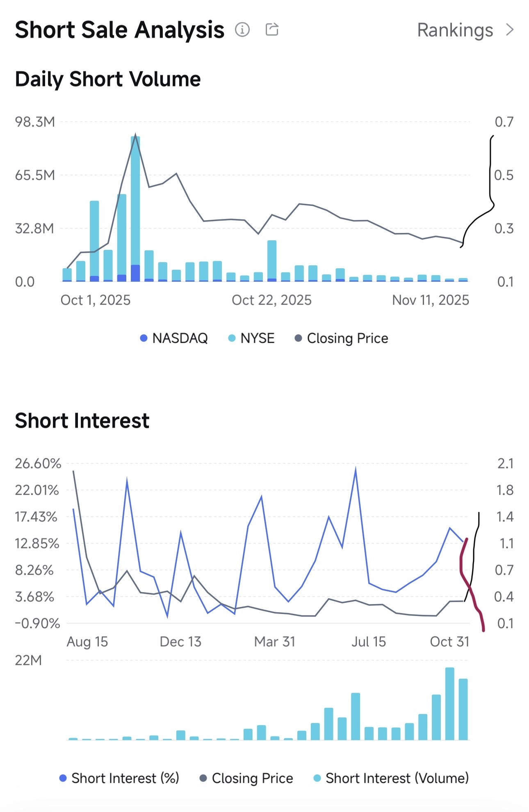Image resolution: width=529 pixels, height=812 pixels.
Task: Tap the share icon next to the title
Action: pyautogui.click(x=272, y=30)
